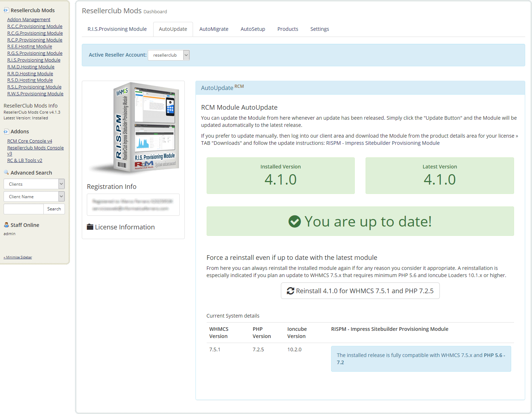Screen dimensions: 532x414
Task: Click the Minimise Sidebar link
Action: click(x=18, y=257)
